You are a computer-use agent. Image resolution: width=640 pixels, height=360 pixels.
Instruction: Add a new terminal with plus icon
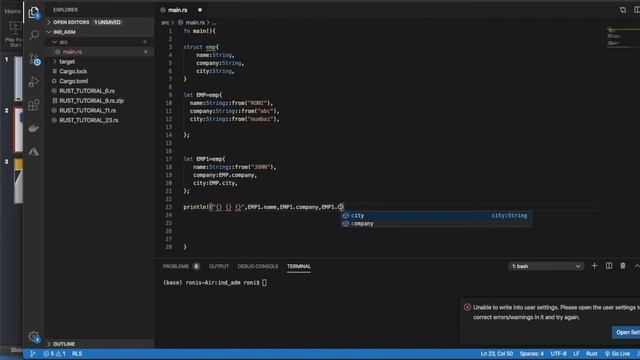[594, 266]
